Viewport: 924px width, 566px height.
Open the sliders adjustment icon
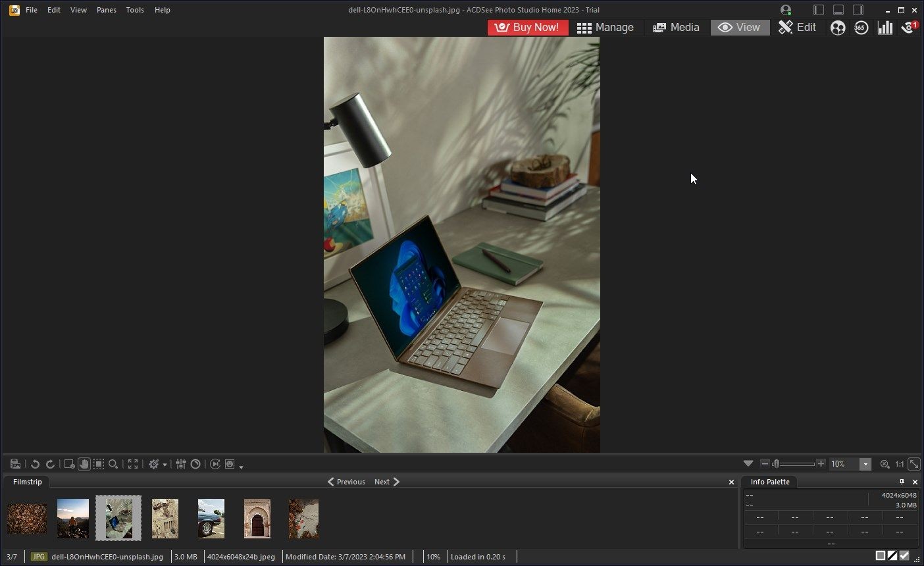pyautogui.click(x=181, y=464)
